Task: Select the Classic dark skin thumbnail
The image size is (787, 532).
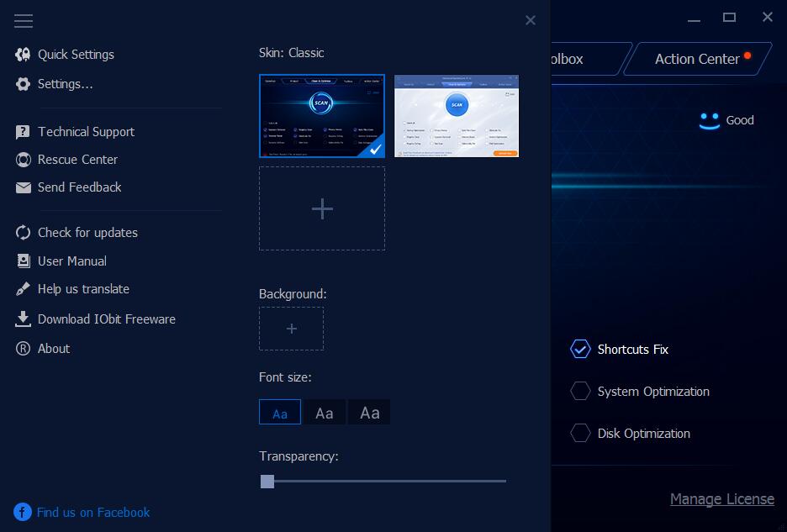Action: (x=322, y=116)
